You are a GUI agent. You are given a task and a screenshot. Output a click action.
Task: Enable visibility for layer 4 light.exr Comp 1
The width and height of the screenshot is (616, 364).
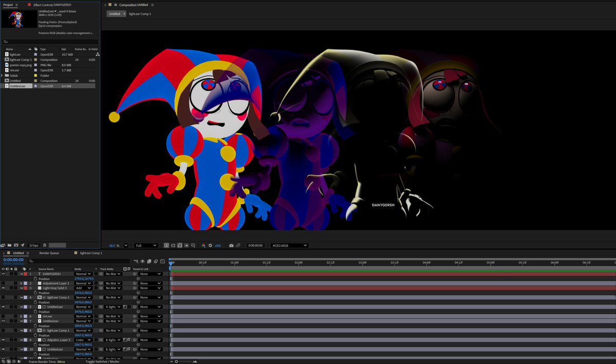point(3,298)
